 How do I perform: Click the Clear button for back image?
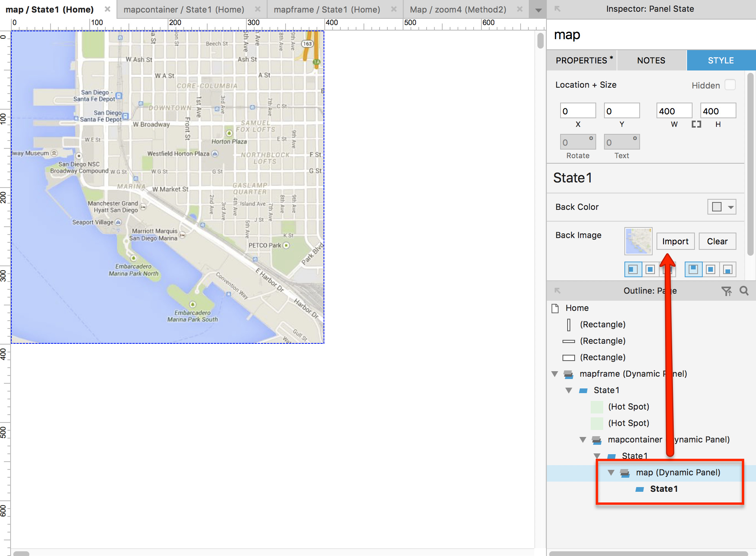pyautogui.click(x=717, y=241)
